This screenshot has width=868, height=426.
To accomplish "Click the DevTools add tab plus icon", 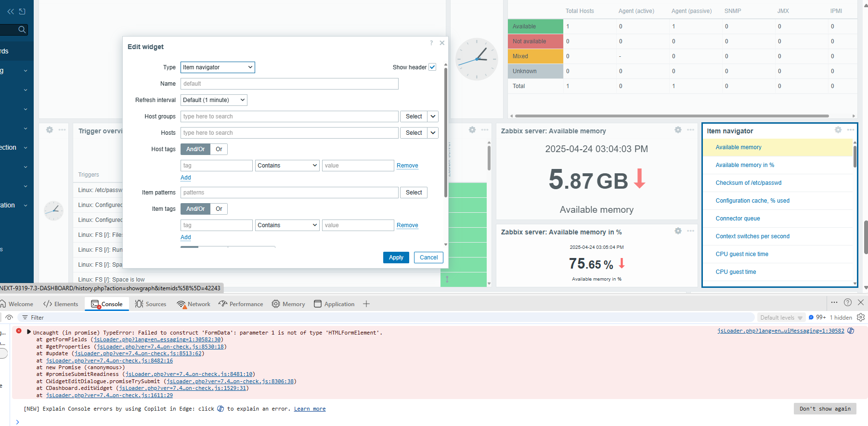I will point(366,304).
